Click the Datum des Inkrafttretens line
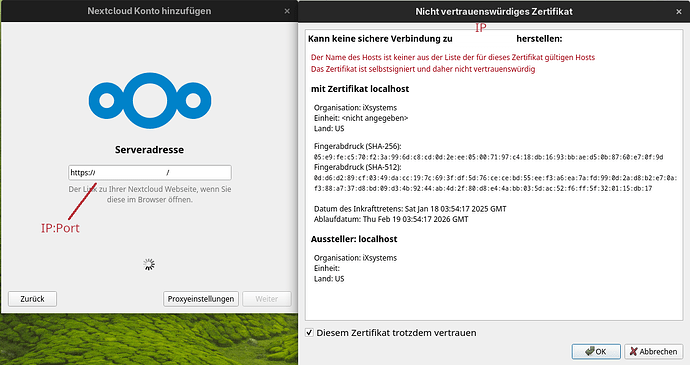 (410, 209)
